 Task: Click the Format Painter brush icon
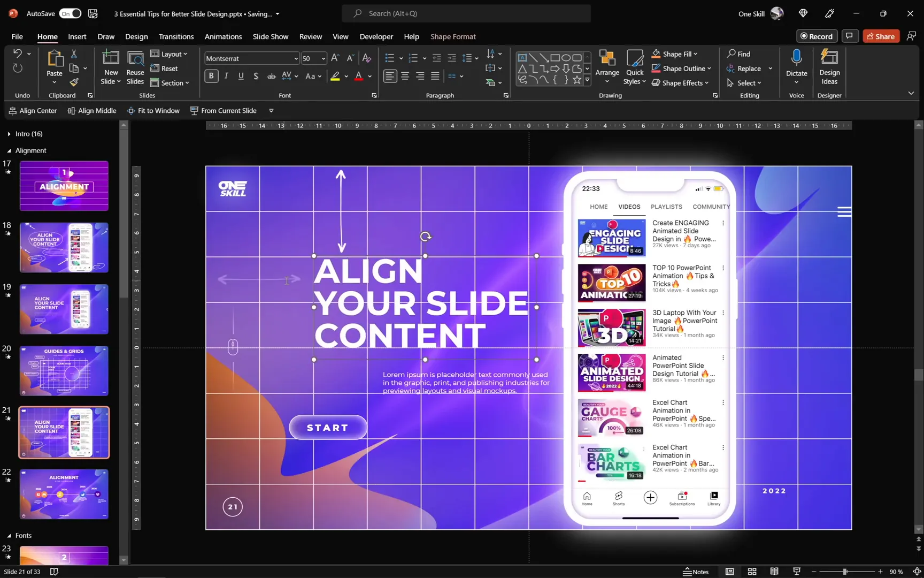click(74, 82)
